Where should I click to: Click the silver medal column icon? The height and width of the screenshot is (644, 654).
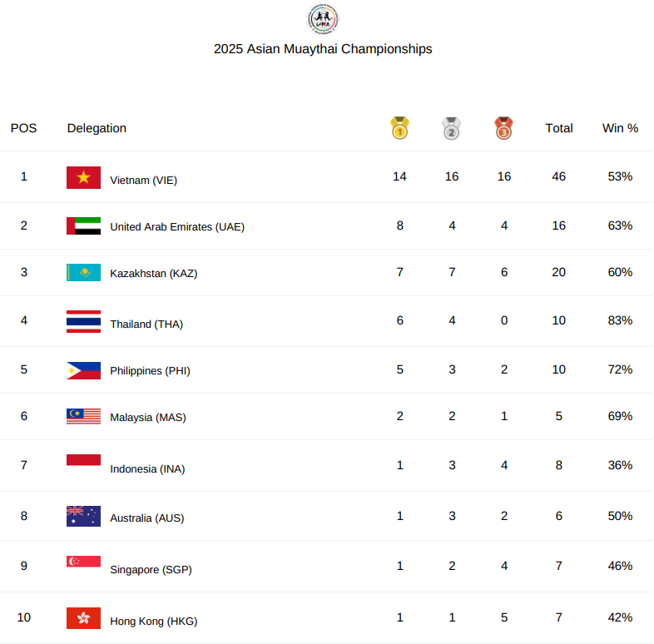pos(451,128)
